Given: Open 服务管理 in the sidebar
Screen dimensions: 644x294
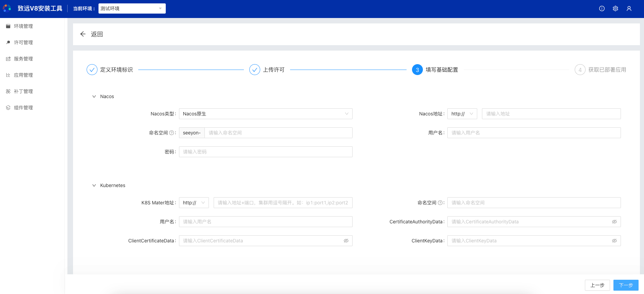Looking at the screenshot, I should (23, 59).
